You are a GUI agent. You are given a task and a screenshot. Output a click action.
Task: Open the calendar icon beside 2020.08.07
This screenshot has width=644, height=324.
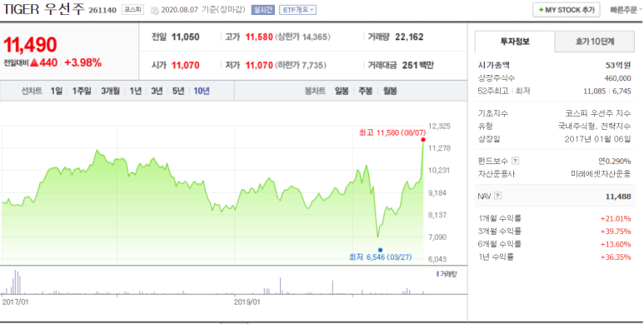tap(155, 10)
